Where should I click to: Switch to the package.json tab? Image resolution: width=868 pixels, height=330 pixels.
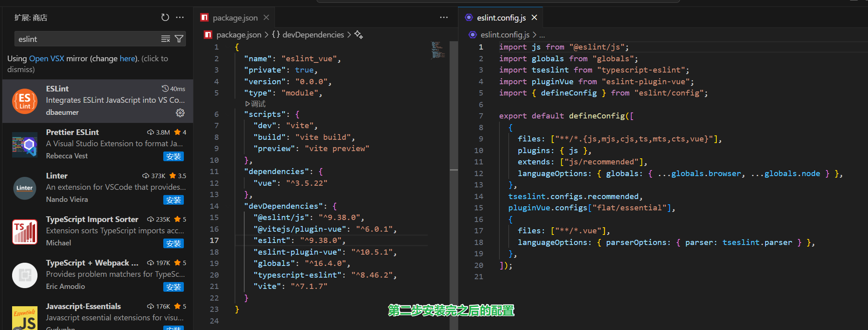click(x=235, y=18)
